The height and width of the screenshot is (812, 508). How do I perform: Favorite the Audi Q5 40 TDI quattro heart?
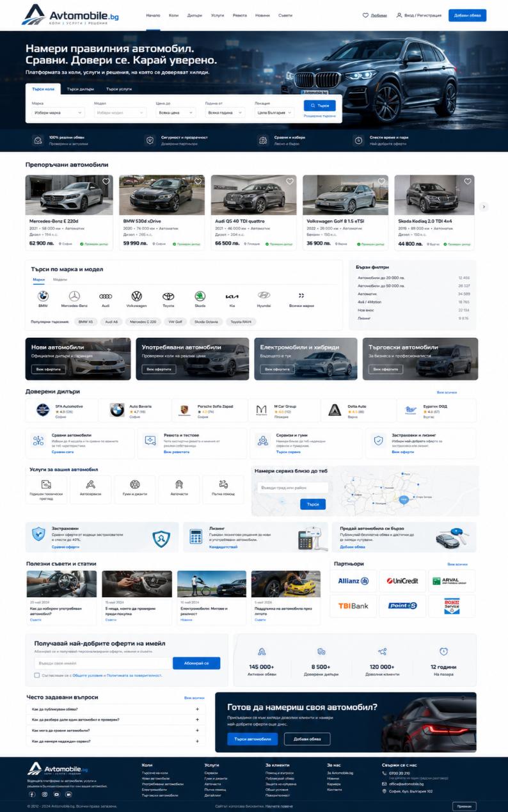coord(290,181)
